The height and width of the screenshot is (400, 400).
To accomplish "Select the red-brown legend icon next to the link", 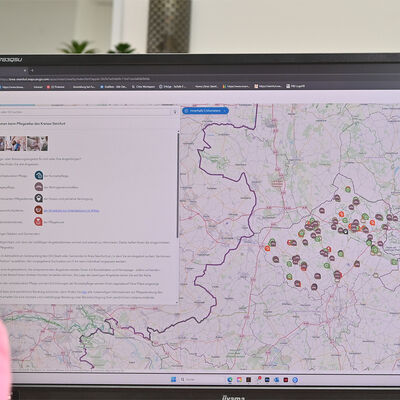I will [39, 210].
